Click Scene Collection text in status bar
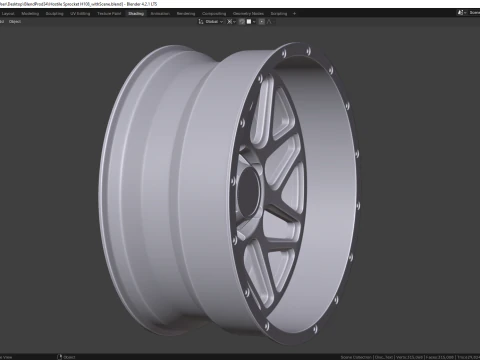 pyautogui.click(x=356, y=357)
